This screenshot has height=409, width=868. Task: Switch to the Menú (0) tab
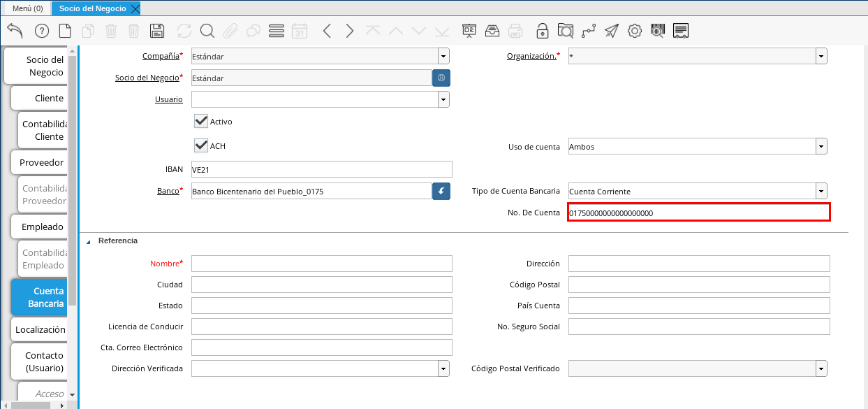(27, 8)
